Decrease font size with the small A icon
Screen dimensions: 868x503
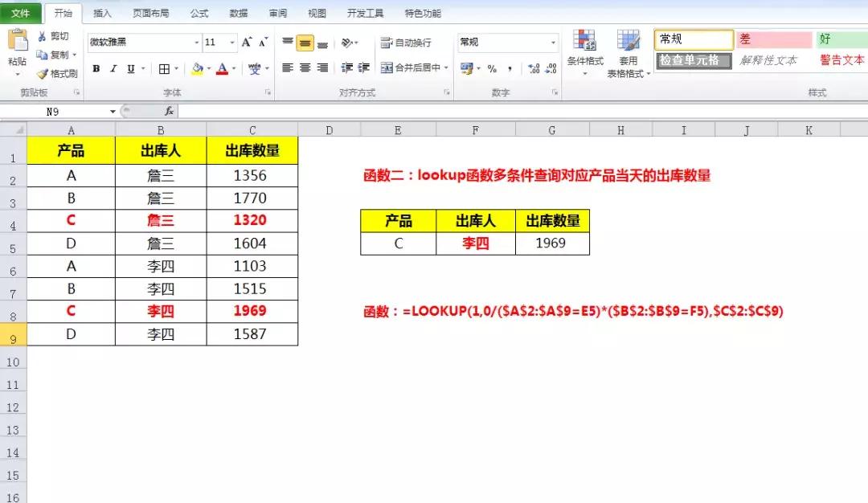[x=264, y=42]
